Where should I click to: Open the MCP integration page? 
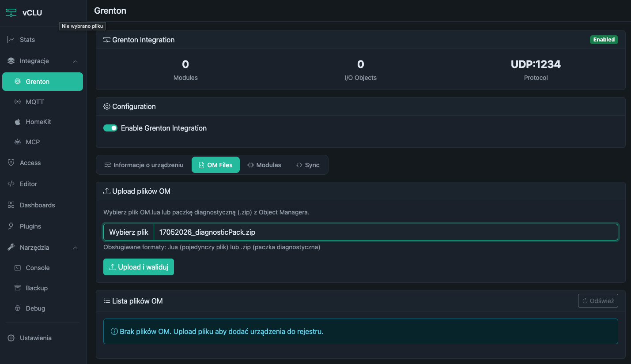42,142
